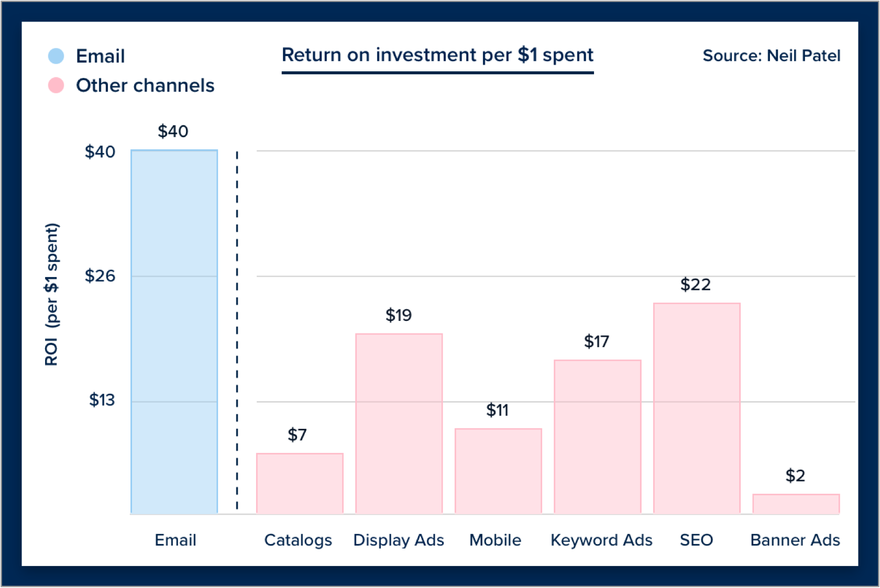Click the Other channels legend text
Screen dimensions: 880x588
(x=145, y=85)
